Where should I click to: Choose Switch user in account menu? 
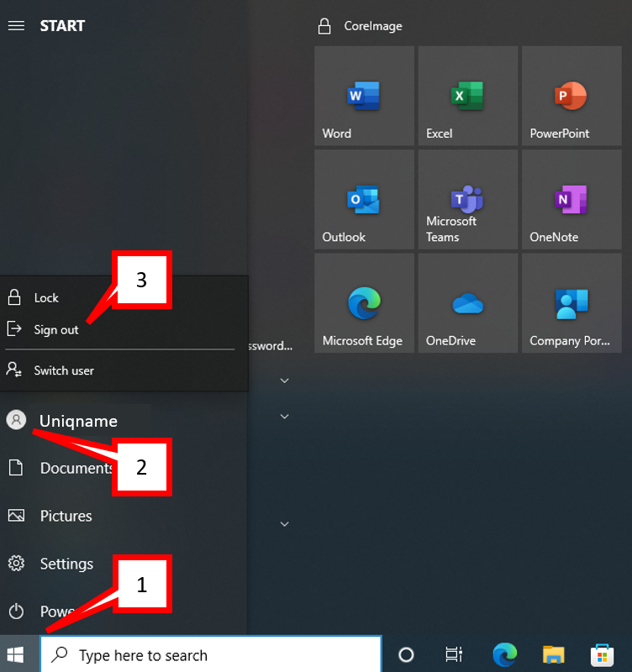tap(124, 370)
